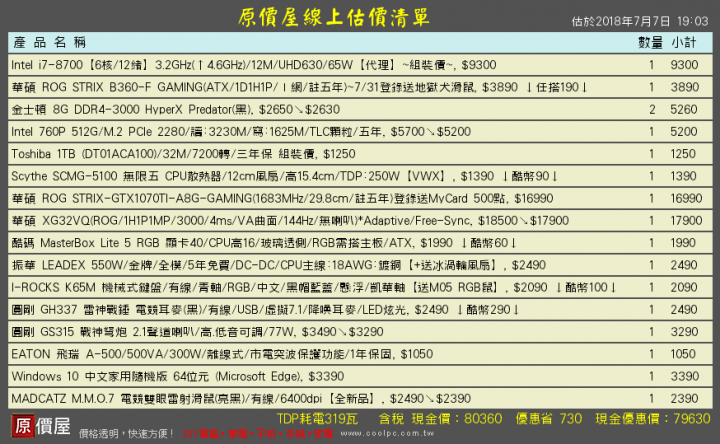This screenshot has height=444, width=720.
Task: Select the 華碩 ROG STRIX B360-F GAMING row
Action: tap(360, 87)
